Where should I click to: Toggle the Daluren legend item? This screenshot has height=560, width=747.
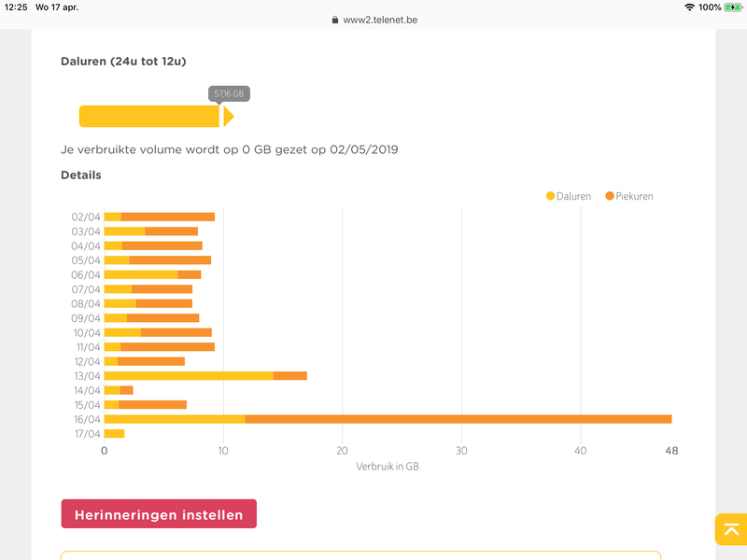(x=569, y=196)
